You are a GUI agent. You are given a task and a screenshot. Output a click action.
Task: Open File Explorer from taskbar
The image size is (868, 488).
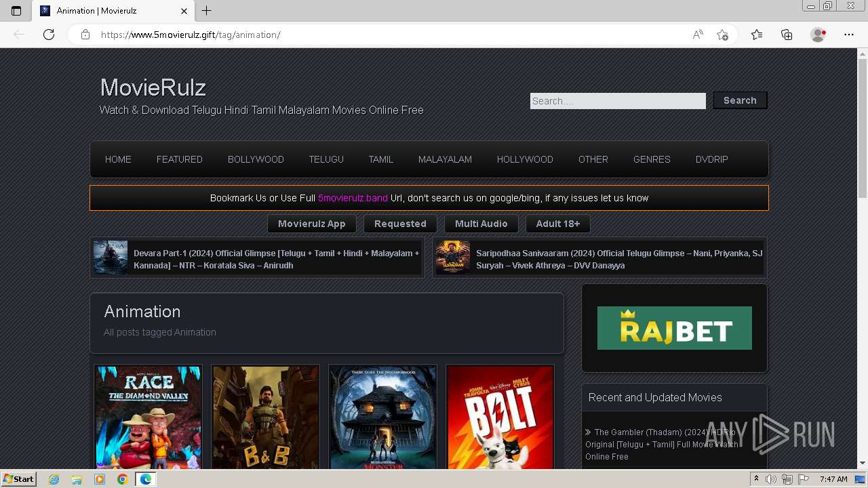77,479
